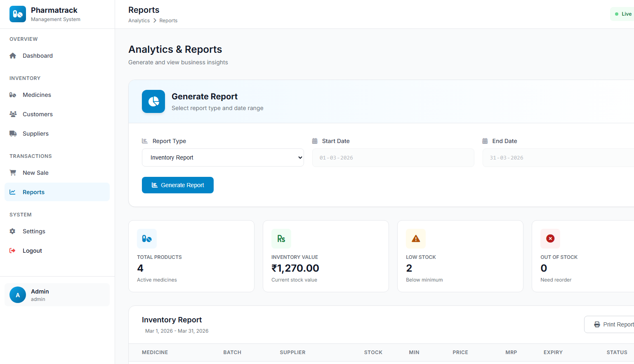The width and height of the screenshot is (634, 364).
Task: Open the Report Type dropdown
Action: [x=223, y=157]
